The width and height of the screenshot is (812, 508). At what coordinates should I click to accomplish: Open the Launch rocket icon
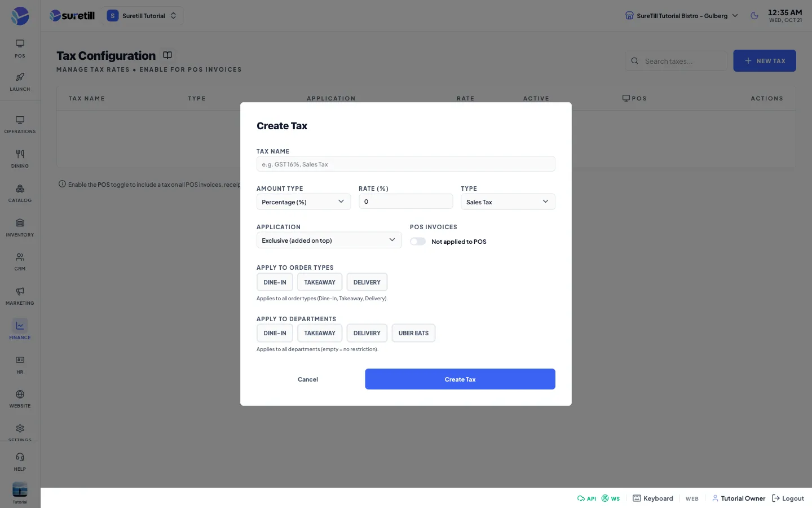20,77
